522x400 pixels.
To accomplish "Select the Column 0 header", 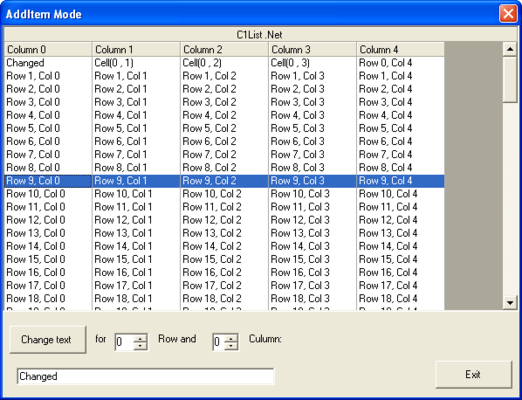I will click(48, 49).
